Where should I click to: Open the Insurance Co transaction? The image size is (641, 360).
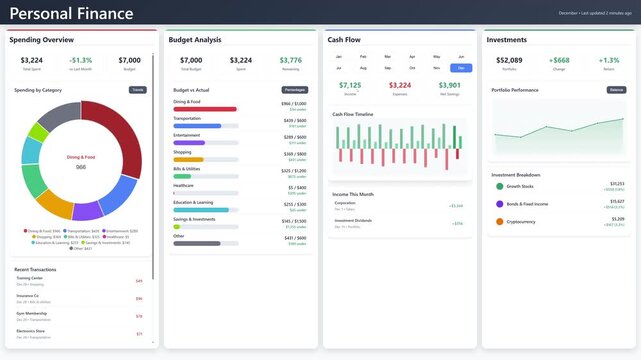pos(80,299)
